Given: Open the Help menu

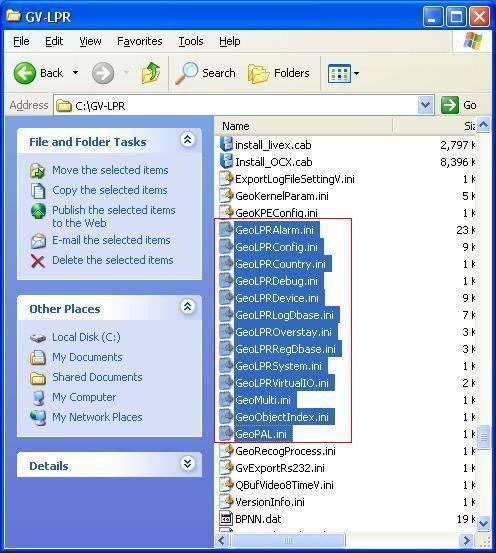Looking at the screenshot, I should click(x=230, y=41).
